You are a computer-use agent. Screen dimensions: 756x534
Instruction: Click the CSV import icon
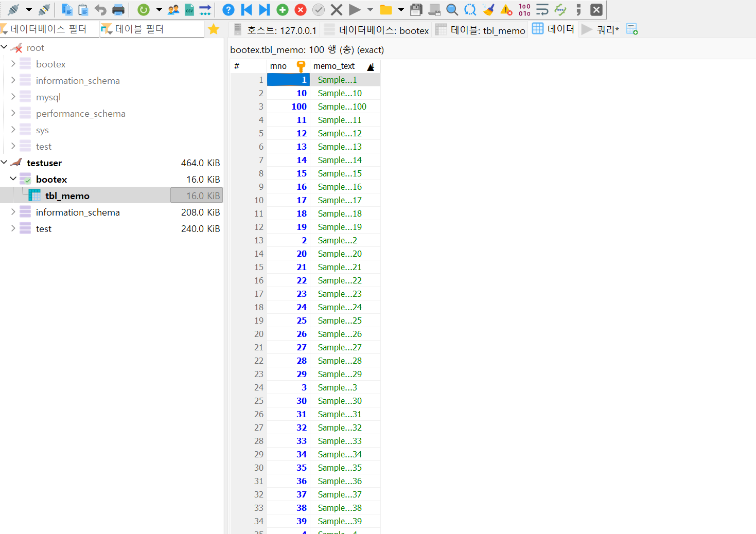[189, 9]
